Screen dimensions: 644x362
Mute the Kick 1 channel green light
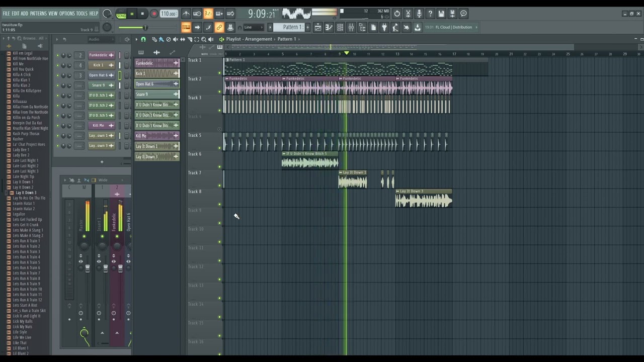pos(57,65)
